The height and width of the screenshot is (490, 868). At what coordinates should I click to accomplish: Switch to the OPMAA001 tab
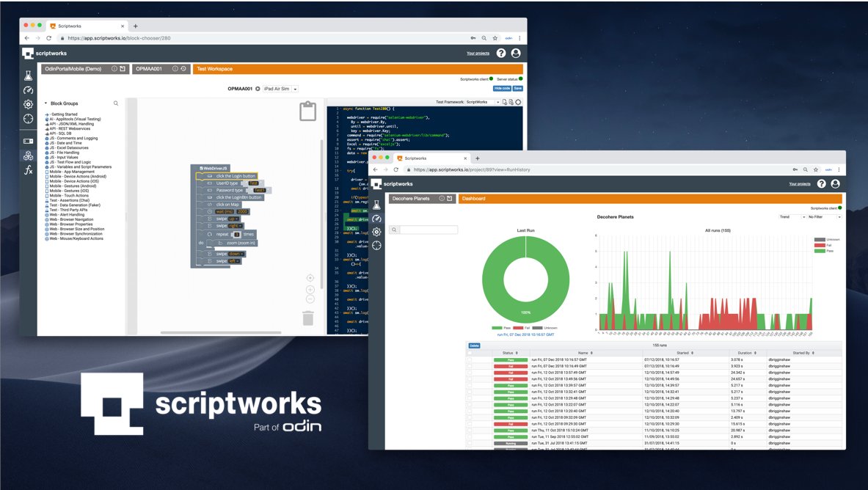[x=161, y=69]
